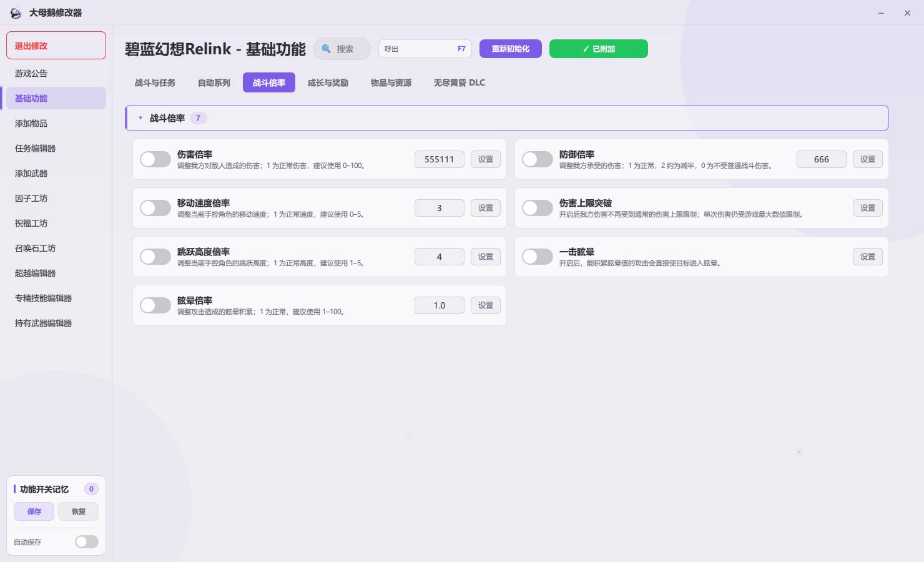Focus the 搜索 search field
Viewport: 924px width, 562px height.
click(x=342, y=49)
